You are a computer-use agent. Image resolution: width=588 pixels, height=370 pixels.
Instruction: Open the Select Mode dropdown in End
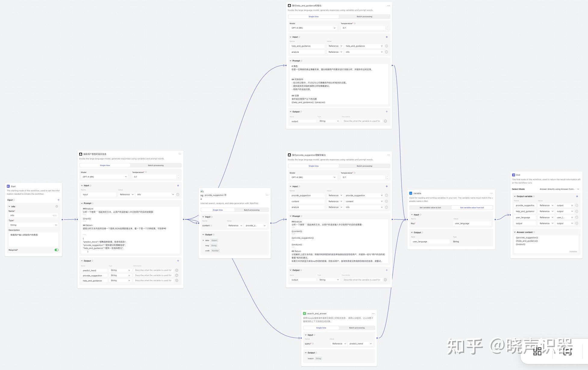point(559,189)
